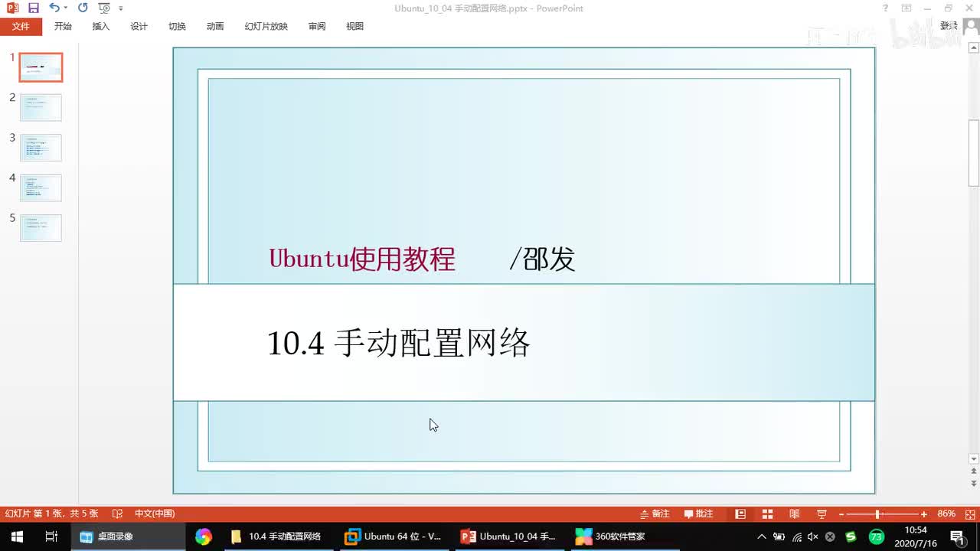Click the language indicator 中文(中国)
Viewport: 980px width, 551px height.
coord(155,514)
